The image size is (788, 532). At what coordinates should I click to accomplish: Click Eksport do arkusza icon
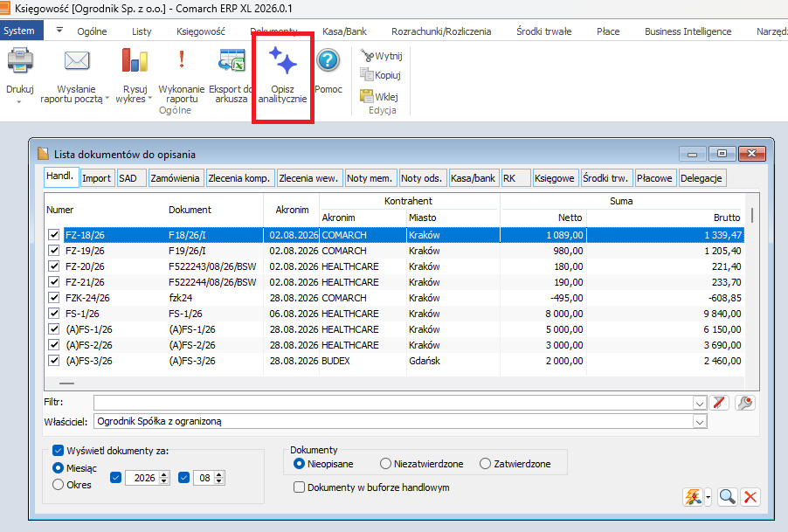click(x=232, y=60)
